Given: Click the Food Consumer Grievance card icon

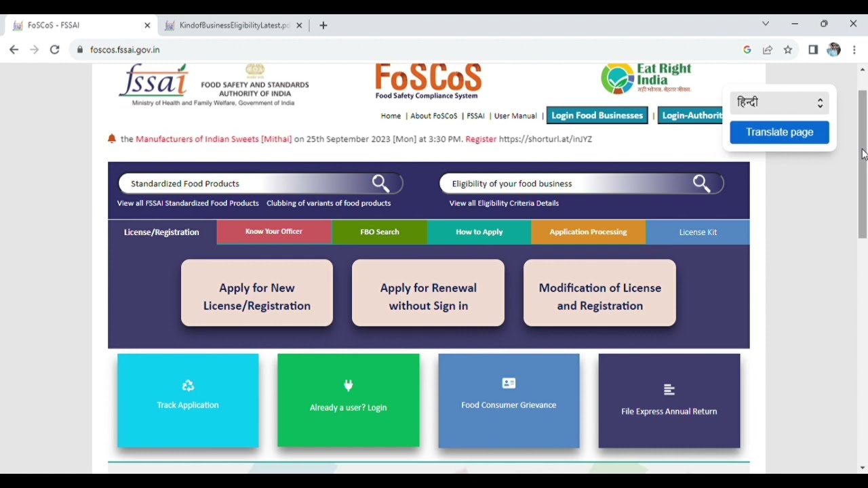Looking at the screenshot, I should click(x=509, y=384).
